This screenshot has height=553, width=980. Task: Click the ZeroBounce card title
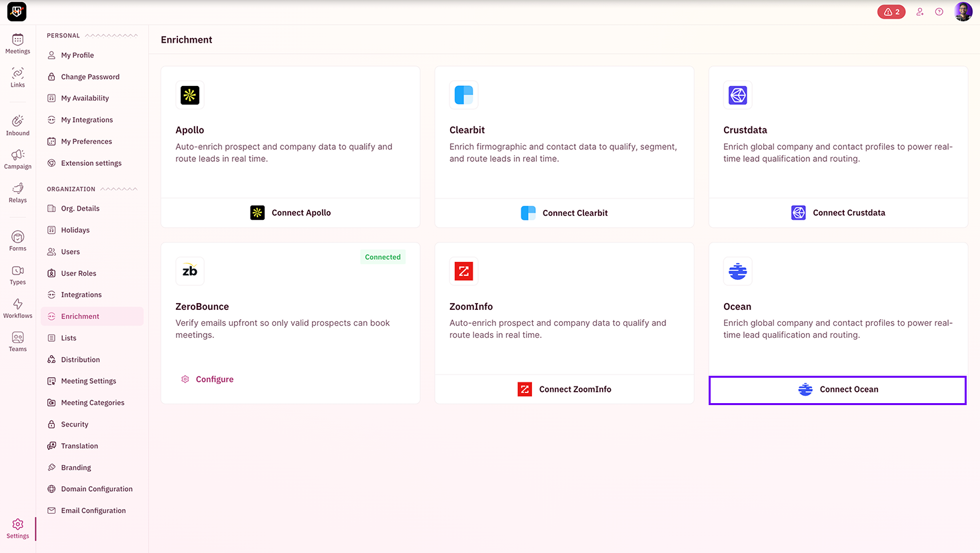(x=202, y=306)
